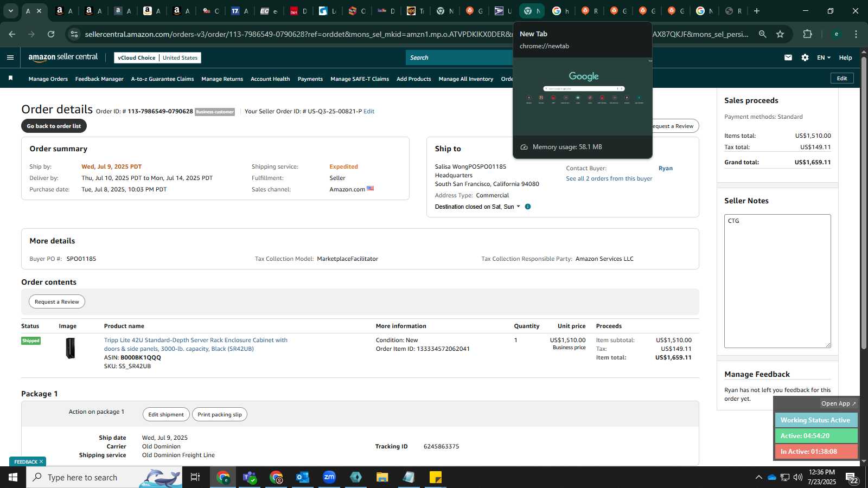Click the Seller Central search field
This screenshot has height=488, width=868.
(x=459, y=57)
